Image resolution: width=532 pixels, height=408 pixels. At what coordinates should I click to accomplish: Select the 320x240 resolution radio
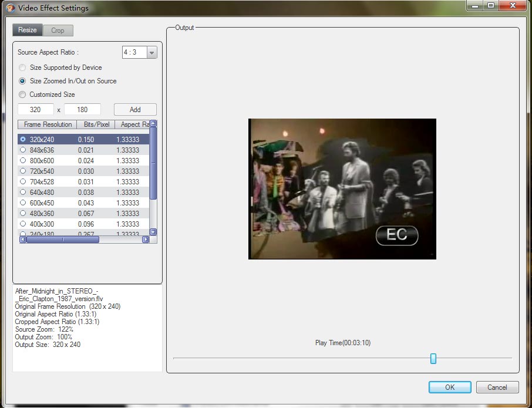coord(23,139)
